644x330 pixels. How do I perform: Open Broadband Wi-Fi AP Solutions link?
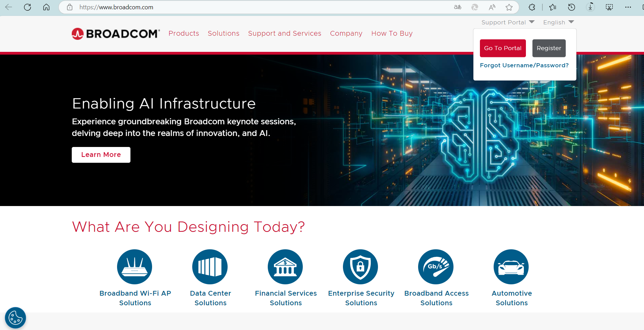(x=135, y=298)
